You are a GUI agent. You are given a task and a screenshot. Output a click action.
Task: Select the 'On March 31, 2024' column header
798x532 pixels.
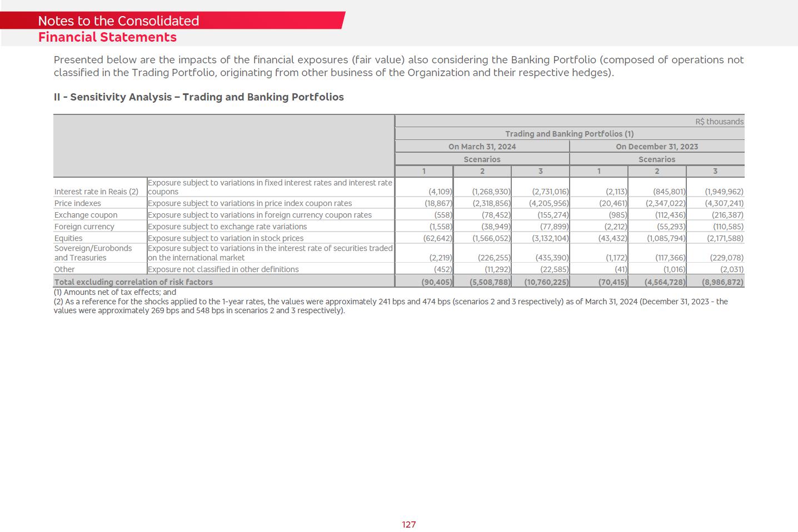coord(482,147)
